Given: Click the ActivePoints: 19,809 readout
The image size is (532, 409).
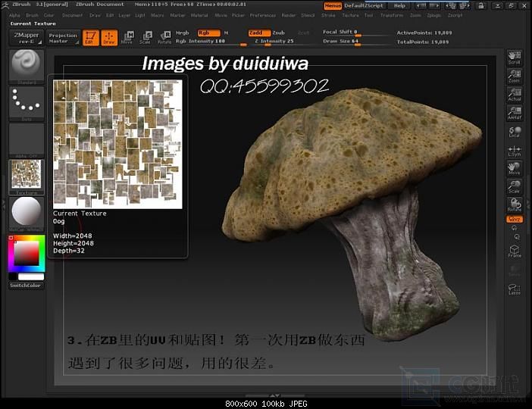Looking at the screenshot, I should [424, 33].
